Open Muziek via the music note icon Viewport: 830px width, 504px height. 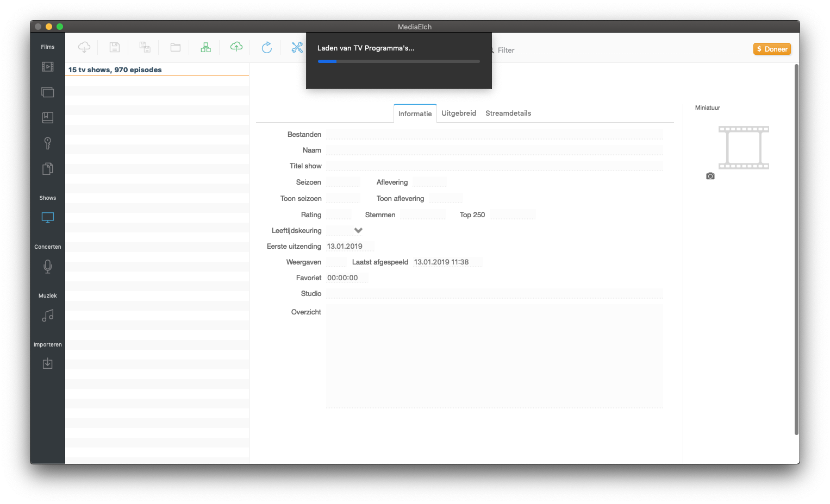coord(48,316)
